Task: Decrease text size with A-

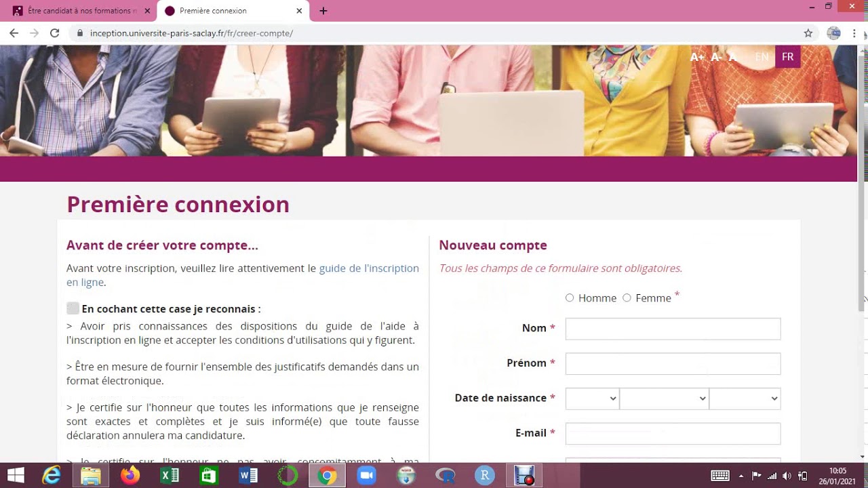Action: [x=716, y=57]
